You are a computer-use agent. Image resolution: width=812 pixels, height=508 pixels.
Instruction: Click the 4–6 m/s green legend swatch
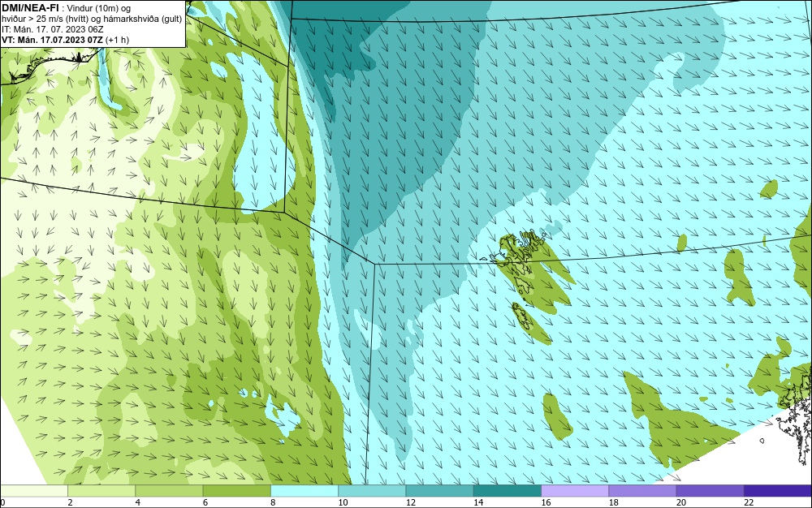pos(169,490)
